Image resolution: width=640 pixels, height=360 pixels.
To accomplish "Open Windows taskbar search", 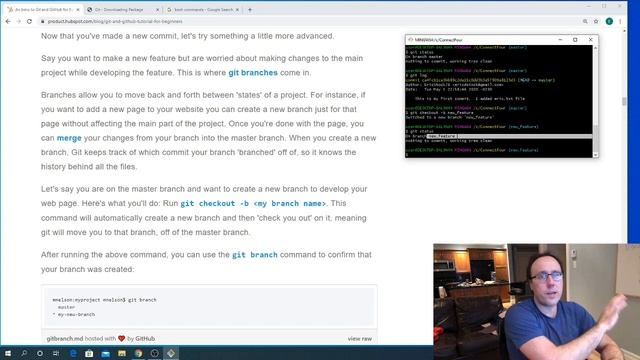I will click(x=24, y=353).
